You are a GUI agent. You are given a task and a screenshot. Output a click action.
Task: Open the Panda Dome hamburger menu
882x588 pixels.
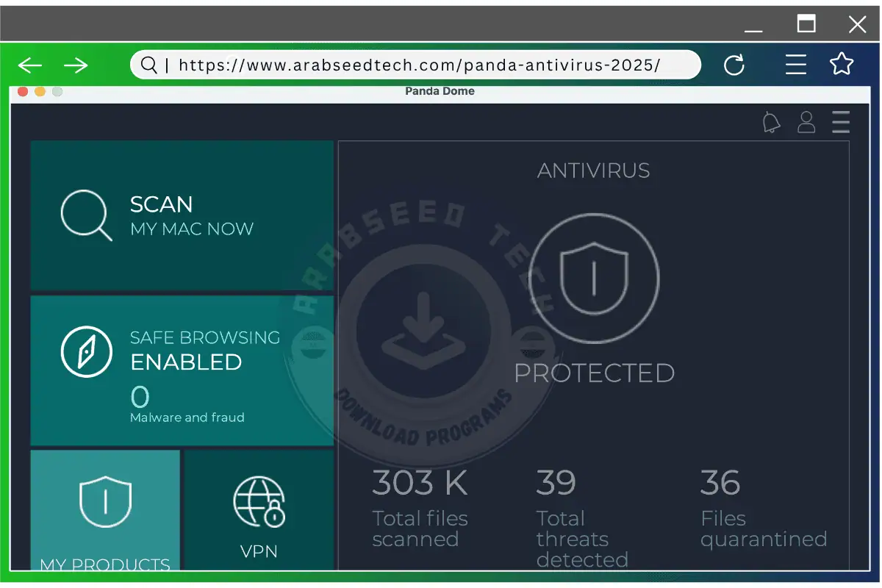click(x=841, y=122)
